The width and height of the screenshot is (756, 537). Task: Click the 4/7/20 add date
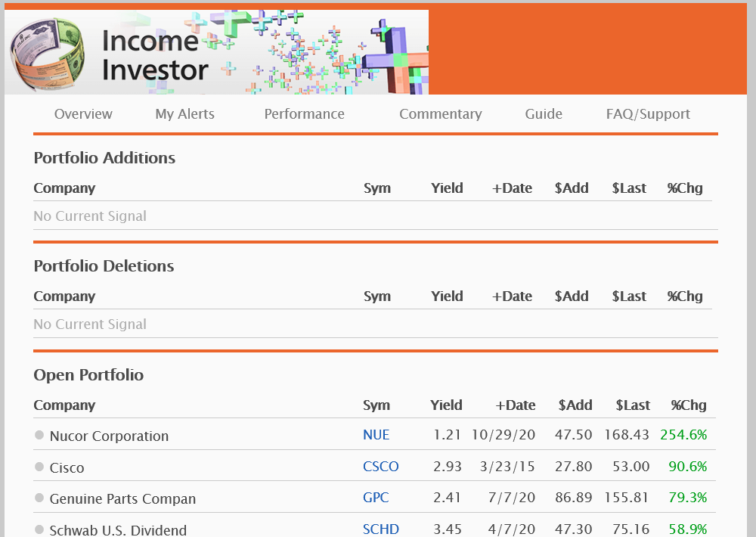tap(512, 529)
